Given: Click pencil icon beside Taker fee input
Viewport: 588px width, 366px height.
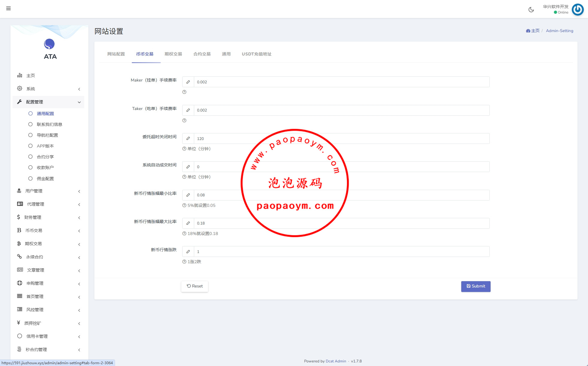Looking at the screenshot, I should coord(188,110).
